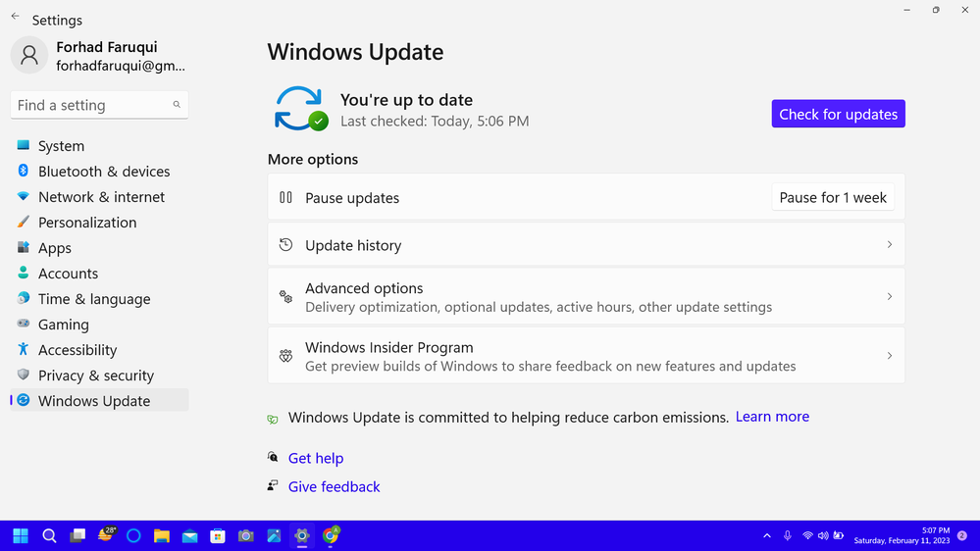
Task: Click the volume speaker tray icon
Action: click(823, 535)
